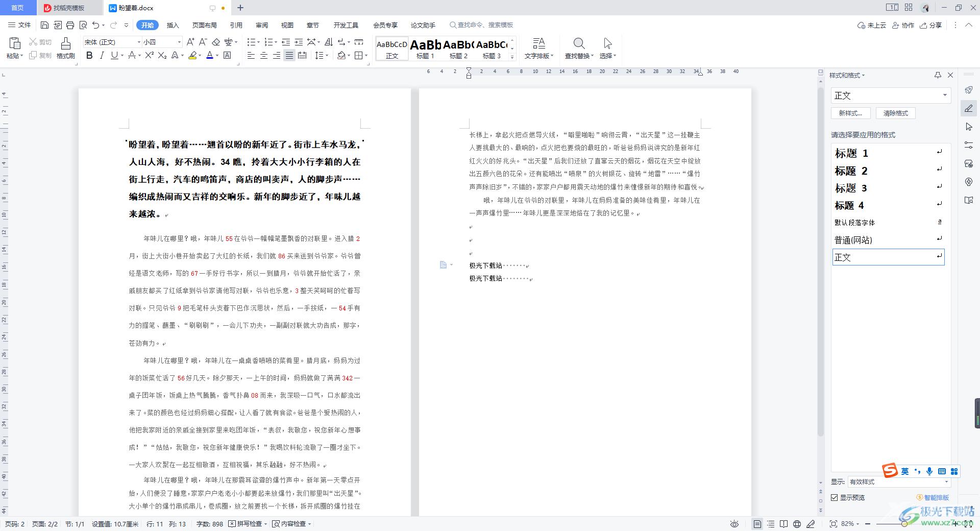Toggle the Show Preview checkbox
Screen dimensions: 980x531
835,497
